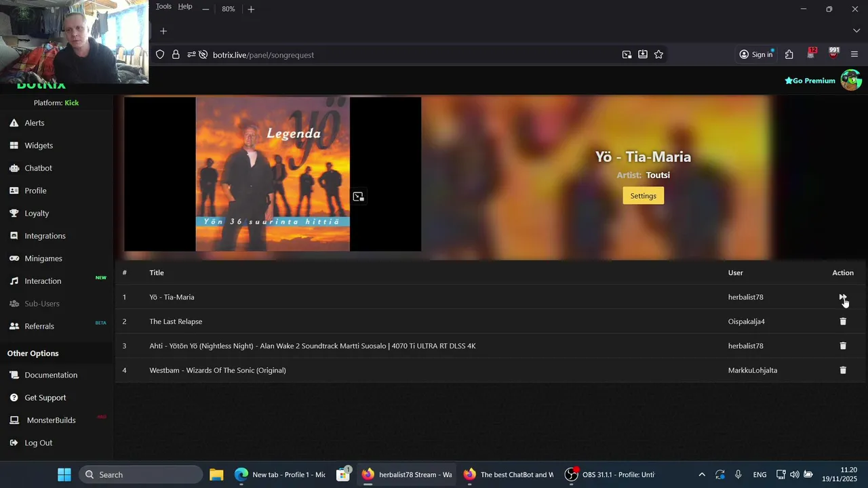
Task: Click the picture-in-picture icon in the address bar
Action: (627, 55)
